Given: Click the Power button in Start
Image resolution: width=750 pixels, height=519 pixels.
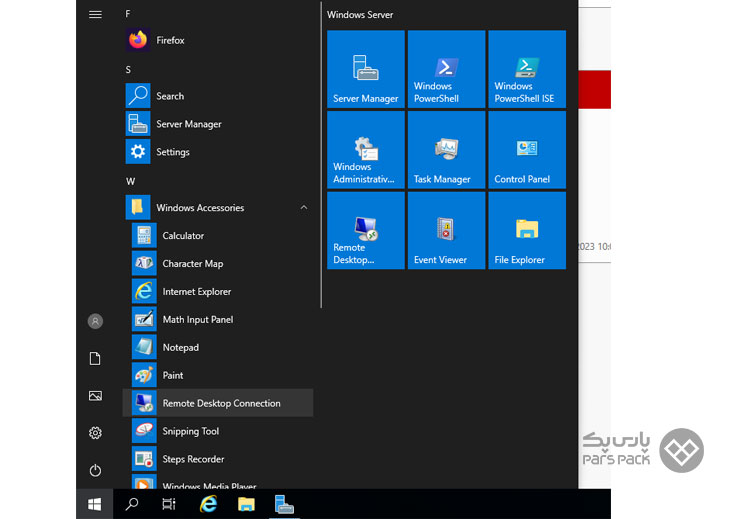Looking at the screenshot, I should (x=95, y=470).
